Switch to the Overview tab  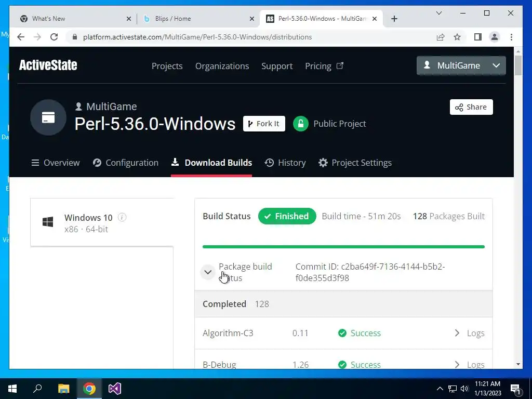click(x=56, y=163)
